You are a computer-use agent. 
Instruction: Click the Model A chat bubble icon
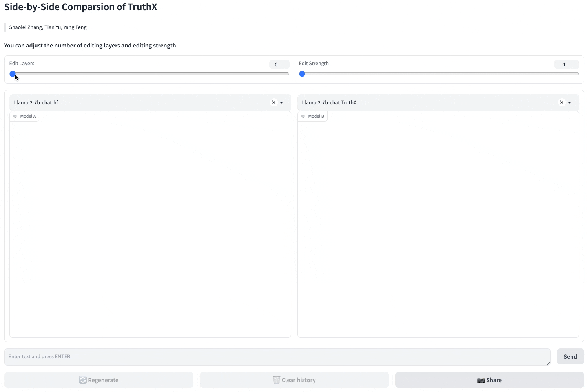point(15,116)
